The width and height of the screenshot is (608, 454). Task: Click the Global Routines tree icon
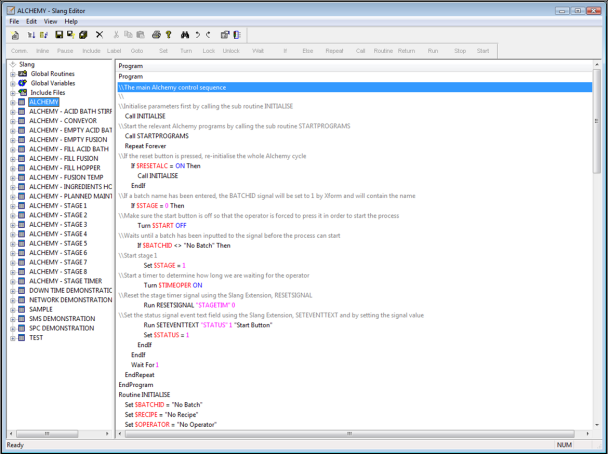point(22,73)
